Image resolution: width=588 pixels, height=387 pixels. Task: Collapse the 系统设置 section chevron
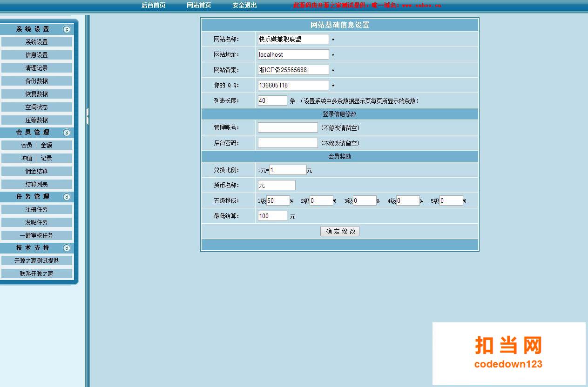(67, 29)
